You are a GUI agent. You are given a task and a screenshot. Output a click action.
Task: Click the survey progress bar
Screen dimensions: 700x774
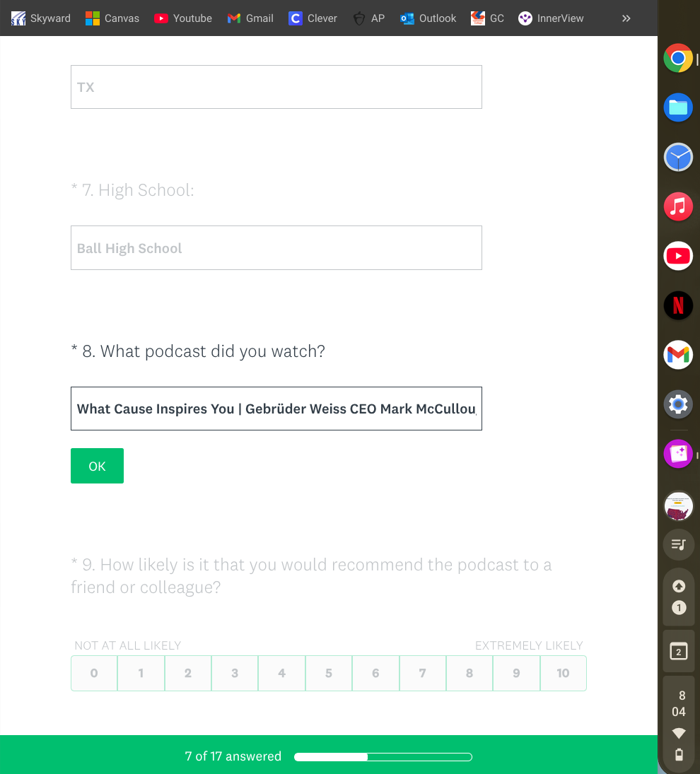[383, 757]
